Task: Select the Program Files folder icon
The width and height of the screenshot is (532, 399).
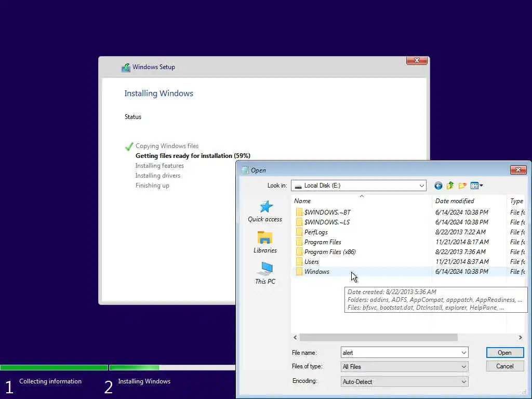Action: [x=299, y=242]
